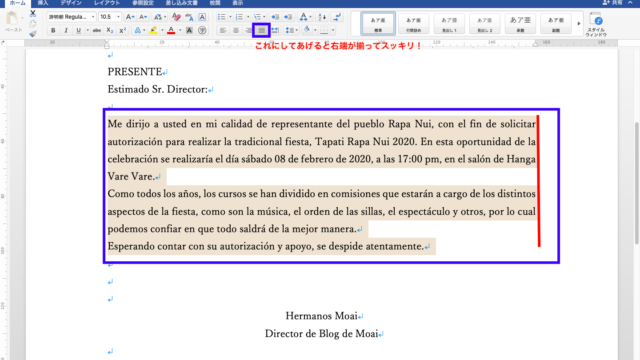This screenshot has height=360, width=640.
Task: Align text to center
Action: [236, 30]
